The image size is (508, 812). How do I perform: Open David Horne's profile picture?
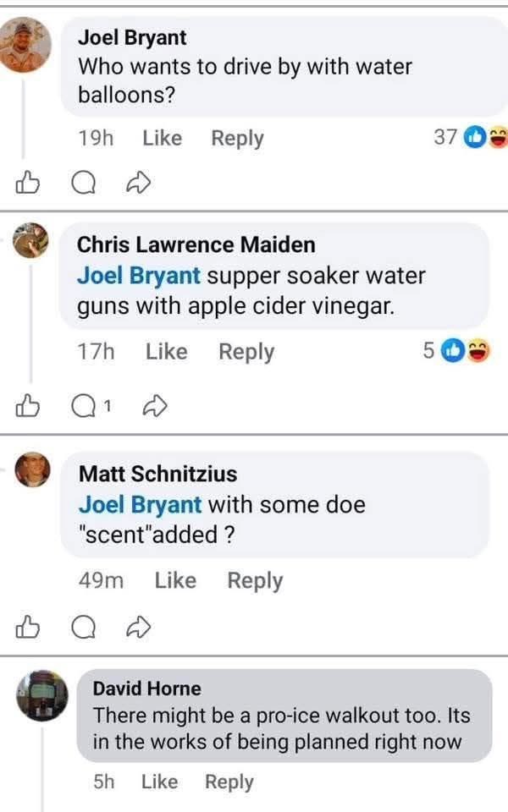pos(41,695)
